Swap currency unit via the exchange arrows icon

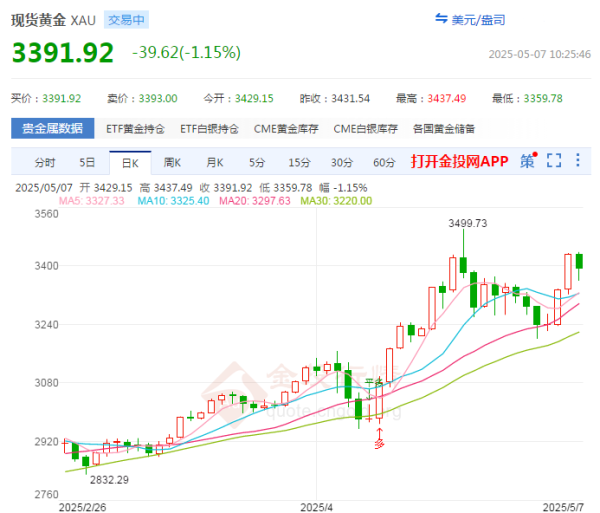441,18
